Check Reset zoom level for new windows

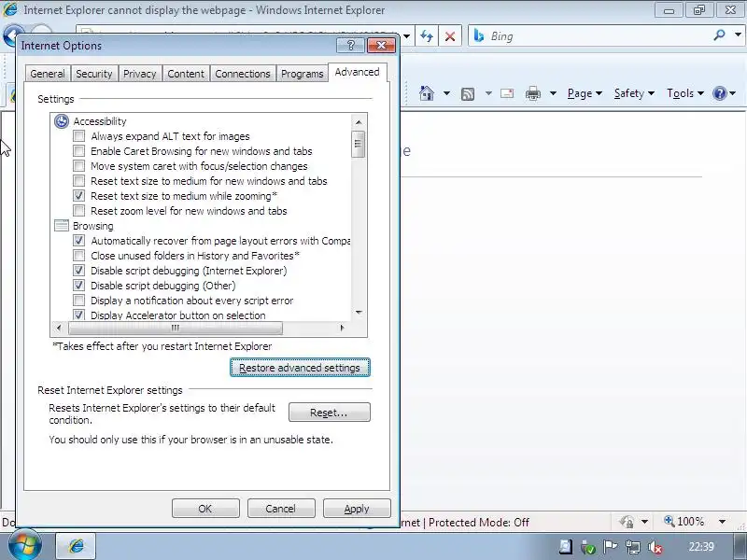(79, 211)
